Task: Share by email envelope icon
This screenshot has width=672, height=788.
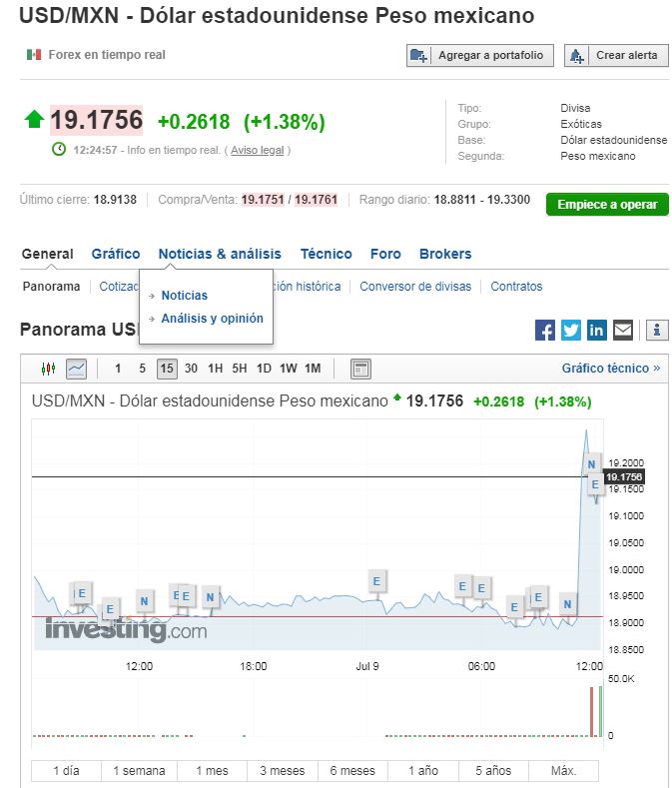Action: (x=623, y=330)
